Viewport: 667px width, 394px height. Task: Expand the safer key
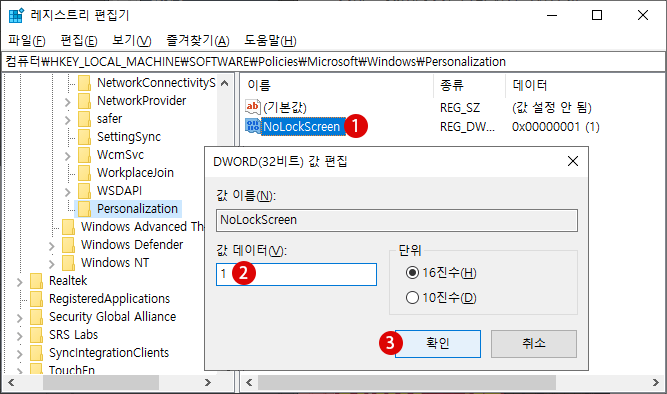coord(67,120)
